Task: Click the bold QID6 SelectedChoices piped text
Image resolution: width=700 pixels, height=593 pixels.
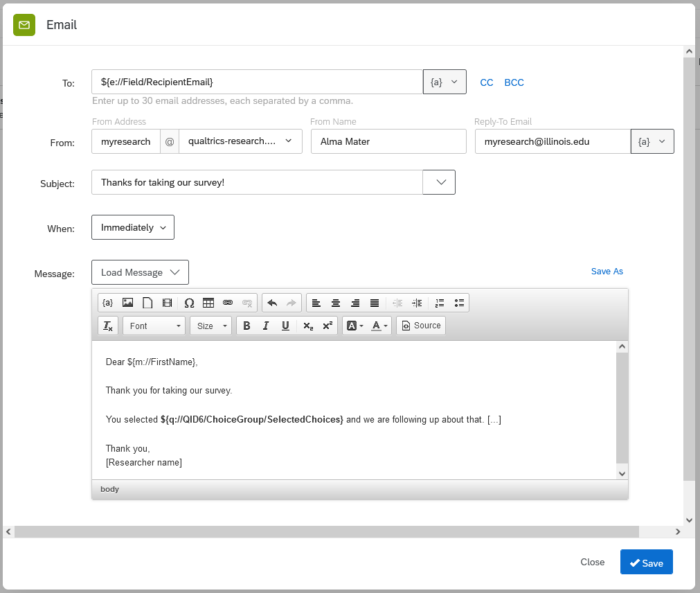Action: (252, 419)
